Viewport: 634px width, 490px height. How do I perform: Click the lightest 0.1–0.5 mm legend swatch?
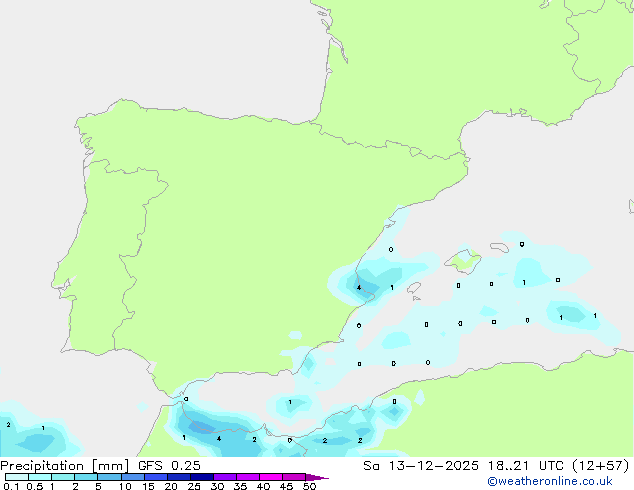17,477
